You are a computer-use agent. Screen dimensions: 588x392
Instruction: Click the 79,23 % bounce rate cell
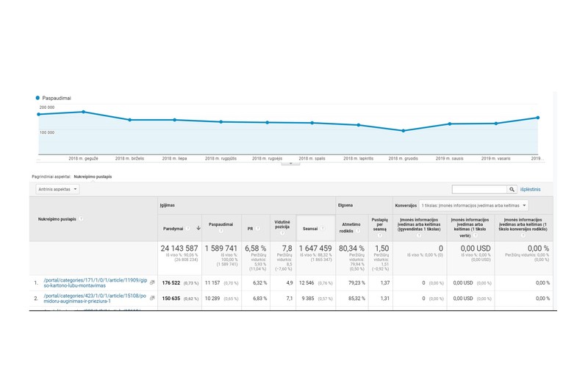(356, 283)
